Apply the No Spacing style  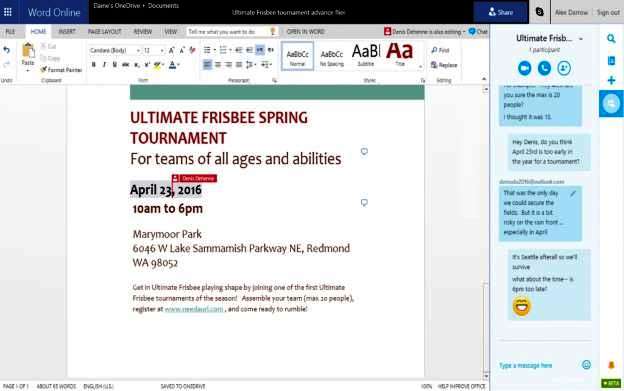tap(332, 56)
